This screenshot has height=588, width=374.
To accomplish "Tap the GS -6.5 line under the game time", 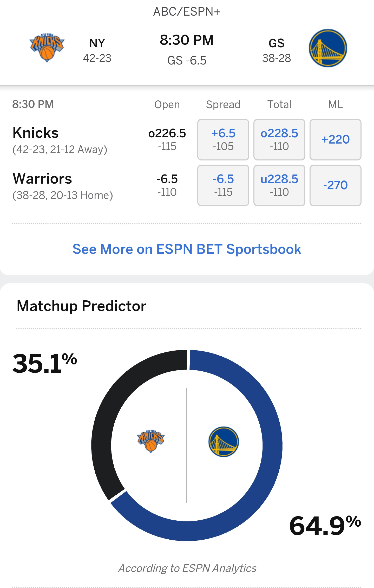I will tap(187, 61).
